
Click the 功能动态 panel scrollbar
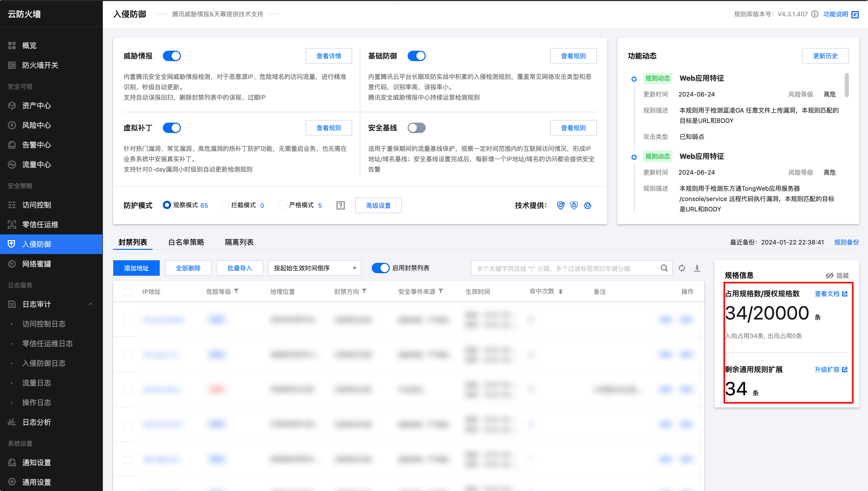tap(847, 85)
